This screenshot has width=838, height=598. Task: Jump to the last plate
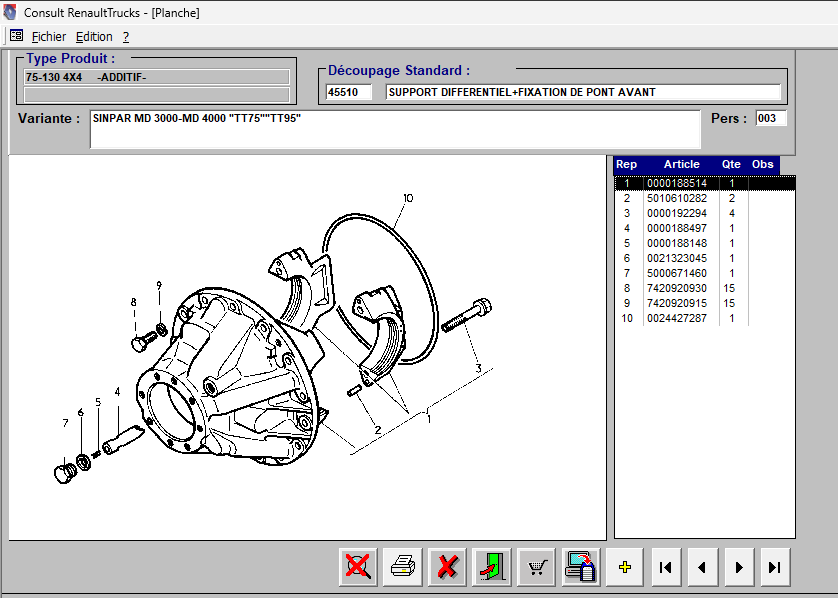coord(773,567)
